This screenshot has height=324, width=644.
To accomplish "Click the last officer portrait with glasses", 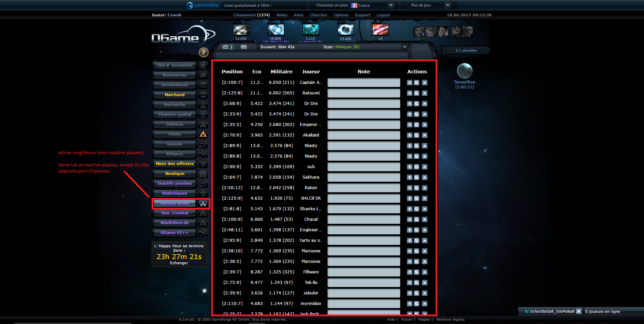I will click(468, 32).
